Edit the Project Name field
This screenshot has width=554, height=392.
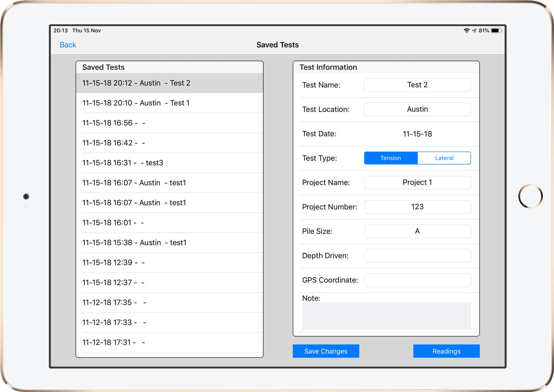point(417,182)
